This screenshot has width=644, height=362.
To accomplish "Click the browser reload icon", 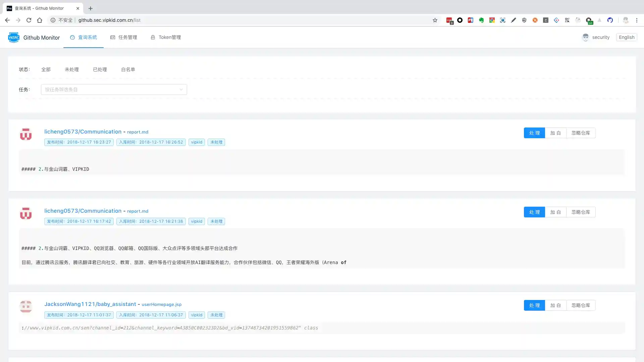I will pos(29,20).
